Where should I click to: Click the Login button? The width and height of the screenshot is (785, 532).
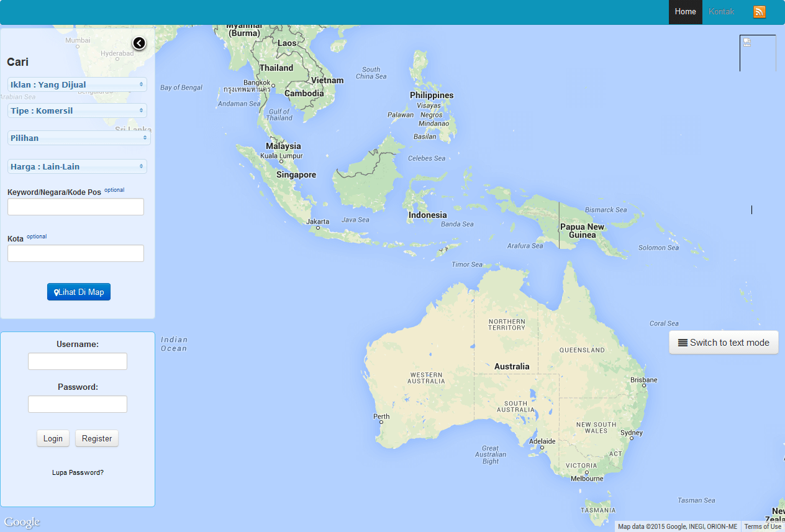(x=53, y=438)
